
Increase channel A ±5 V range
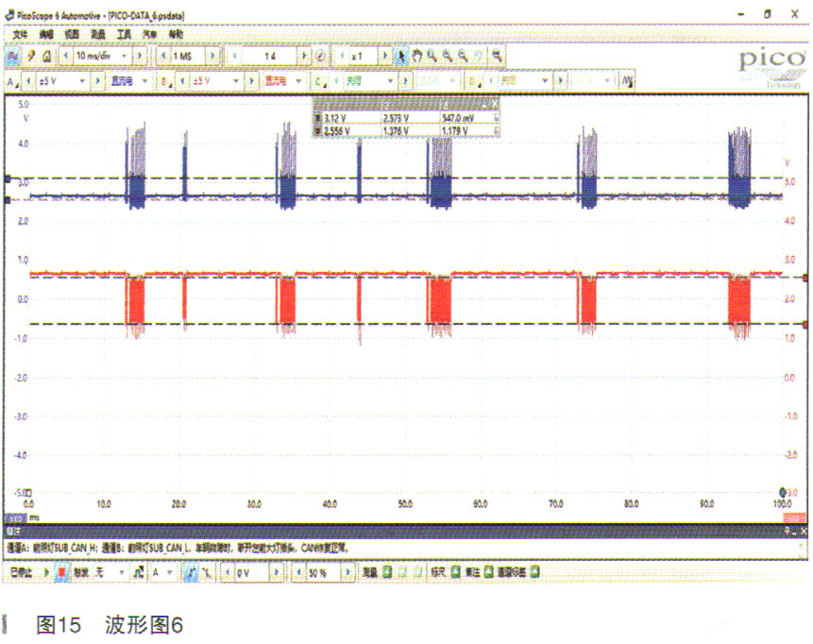[x=97, y=81]
